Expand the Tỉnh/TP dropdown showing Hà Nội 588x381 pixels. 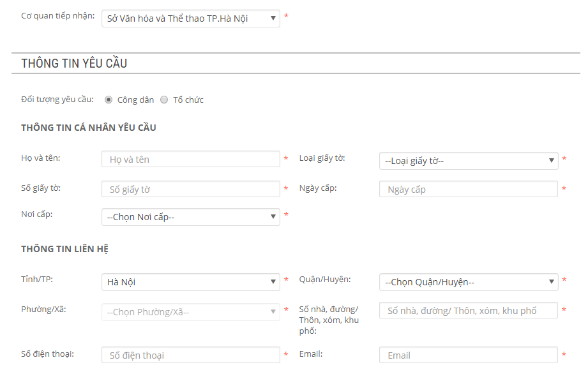190,281
